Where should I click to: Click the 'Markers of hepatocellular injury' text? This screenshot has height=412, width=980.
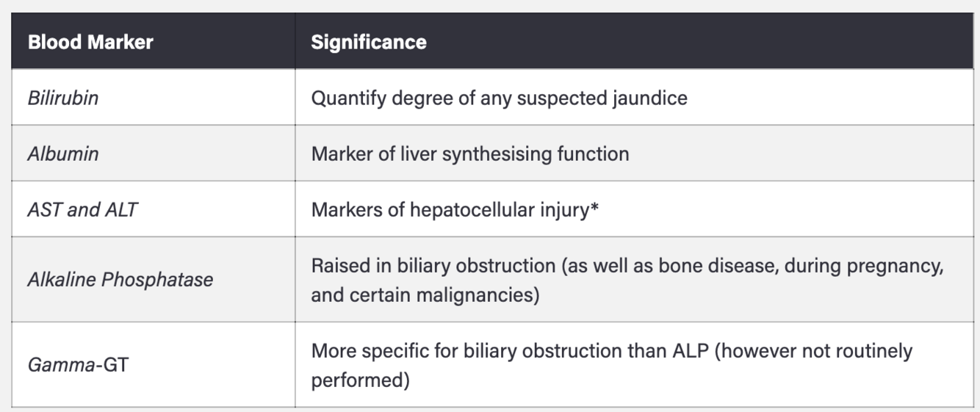(450, 209)
